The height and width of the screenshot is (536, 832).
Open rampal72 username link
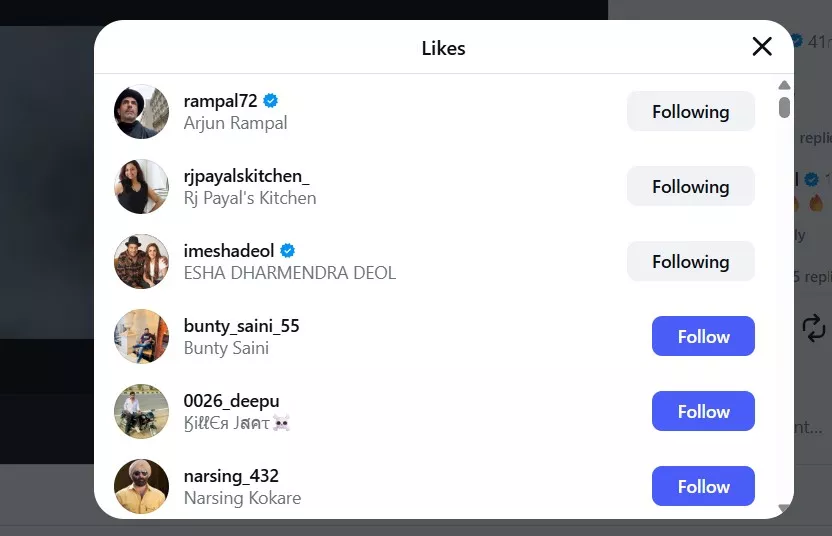point(221,101)
